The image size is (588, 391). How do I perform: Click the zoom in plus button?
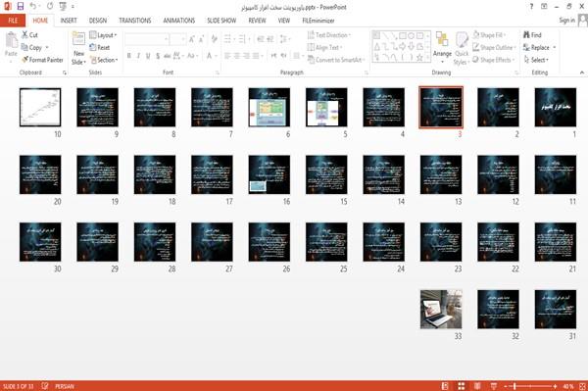coord(555,386)
